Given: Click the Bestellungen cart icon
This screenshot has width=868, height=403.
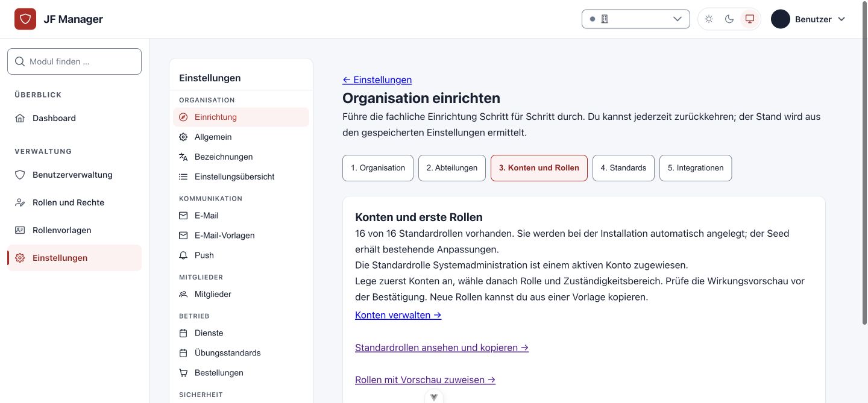Looking at the screenshot, I should coord(183,372).
